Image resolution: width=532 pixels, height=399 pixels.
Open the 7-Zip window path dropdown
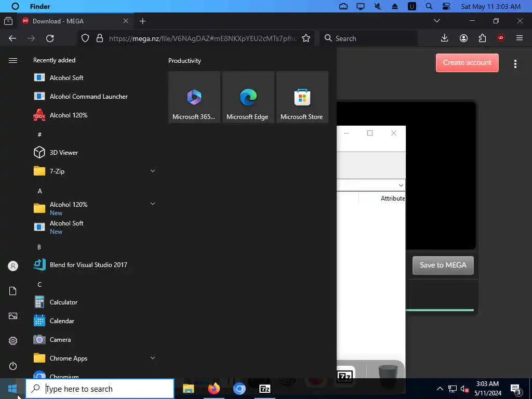401,185
